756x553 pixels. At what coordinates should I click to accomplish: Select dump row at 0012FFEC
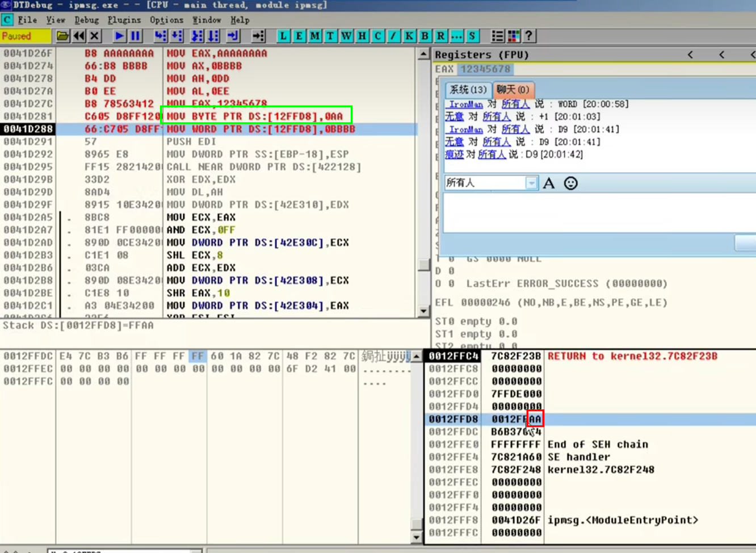pos(205,369)
